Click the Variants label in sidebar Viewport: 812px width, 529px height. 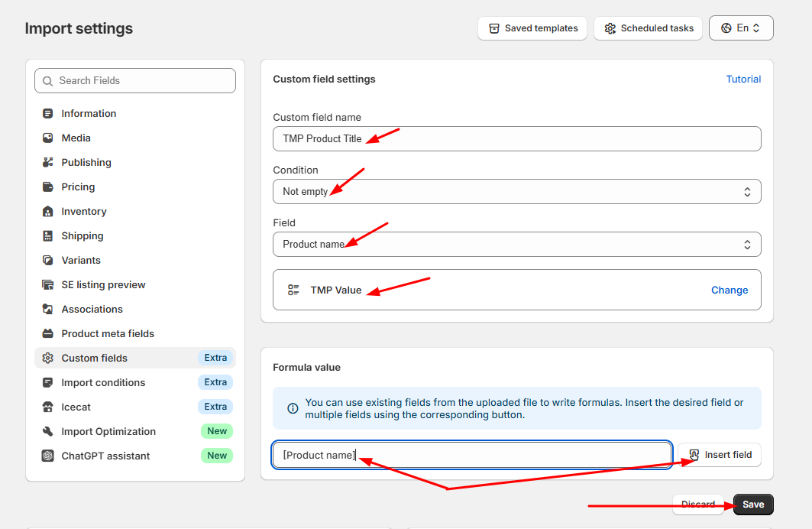[x=81, y=260]
